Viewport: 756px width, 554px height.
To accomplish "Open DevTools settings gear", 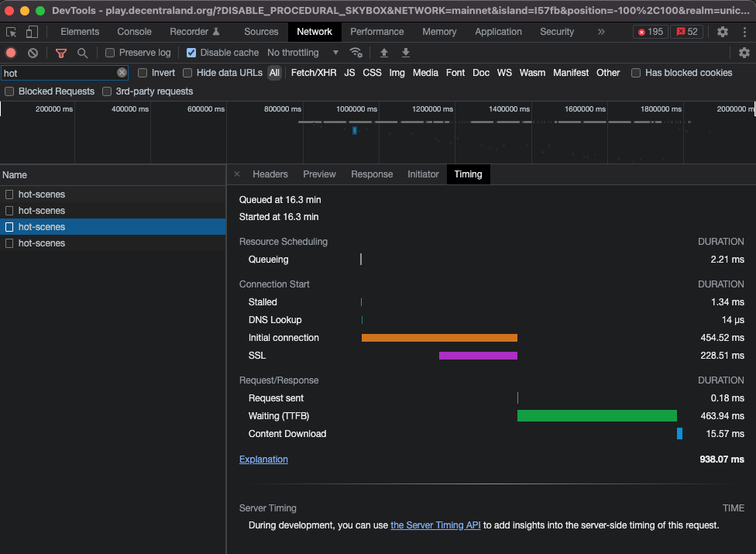I will (x=723, y=32).
